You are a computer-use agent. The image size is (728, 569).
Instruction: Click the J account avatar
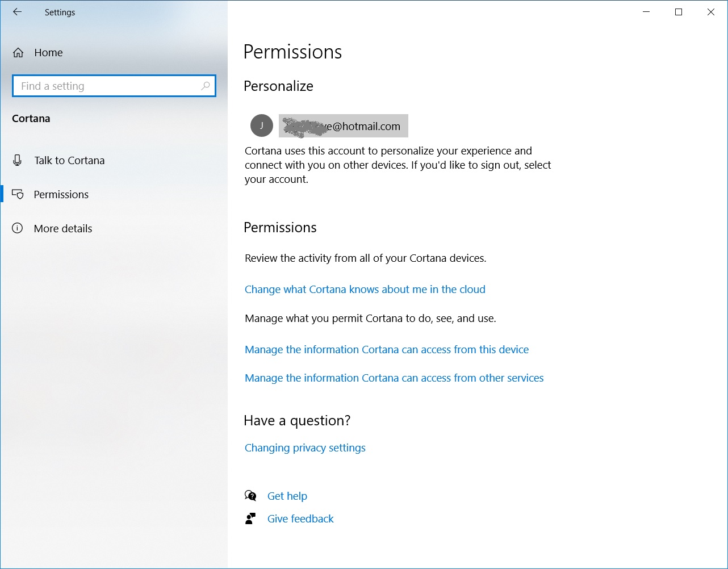(x=262, y=125)
